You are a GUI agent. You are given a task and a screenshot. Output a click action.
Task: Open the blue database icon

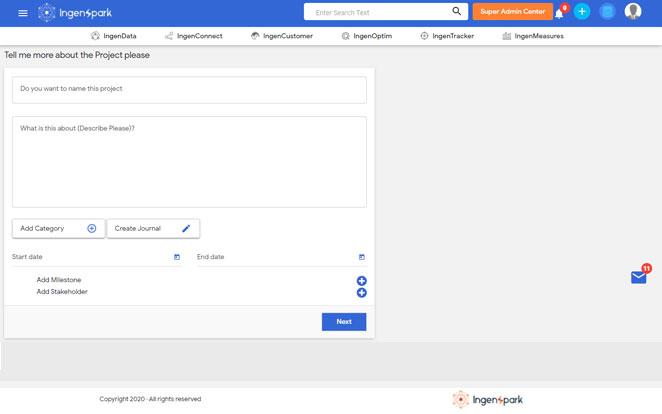coord(607,11)
